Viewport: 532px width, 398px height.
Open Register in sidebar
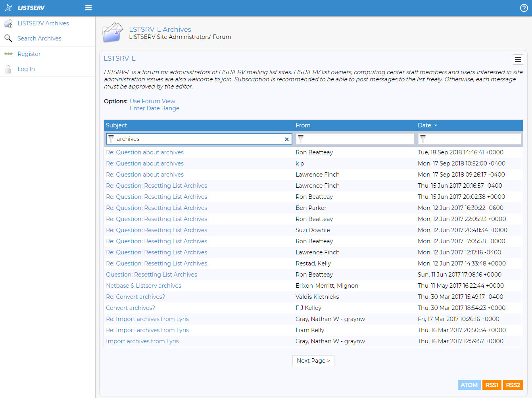29,54
